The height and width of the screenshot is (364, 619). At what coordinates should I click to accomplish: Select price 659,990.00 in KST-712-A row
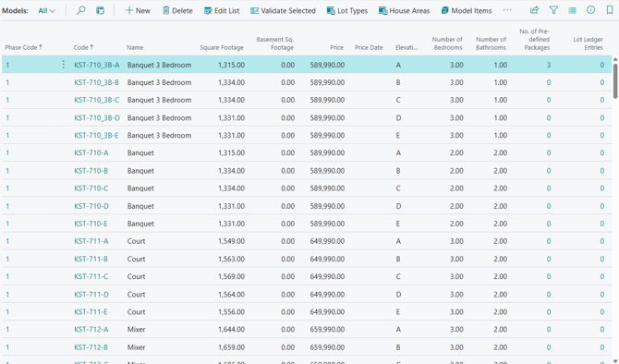coord(327,329)
